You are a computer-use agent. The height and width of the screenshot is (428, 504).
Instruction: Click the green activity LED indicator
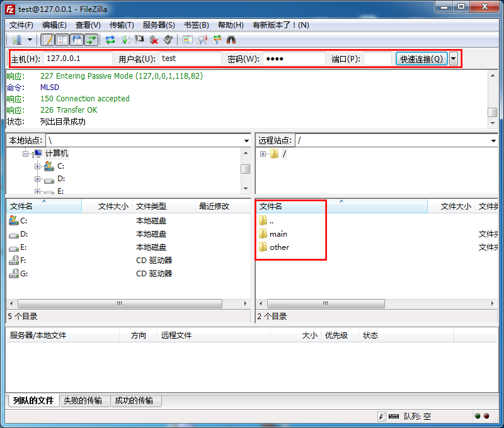(x=478, y=416)
